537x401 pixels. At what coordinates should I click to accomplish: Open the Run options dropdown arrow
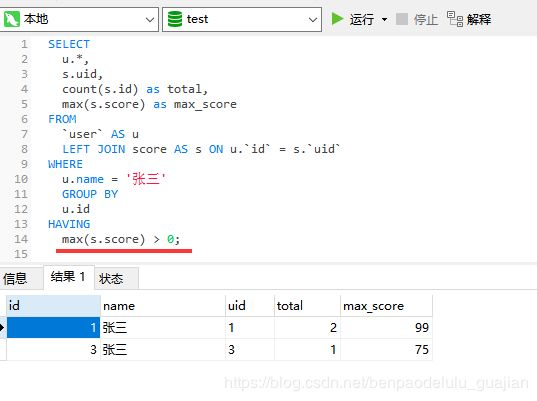tap(384, 20)
